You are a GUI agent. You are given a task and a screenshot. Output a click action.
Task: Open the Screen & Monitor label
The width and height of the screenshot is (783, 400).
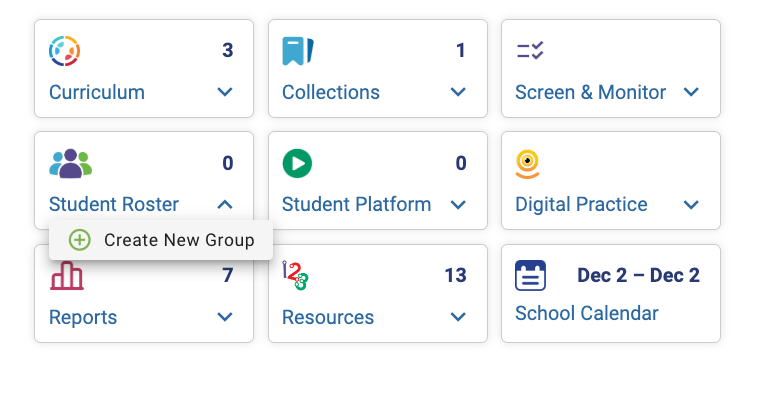590,92
